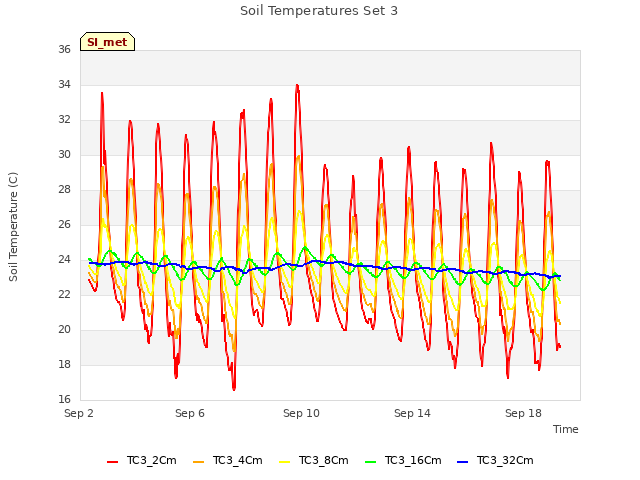The image size is (640, 480).
Task: Click the 22 y-axis tick label
Action: [x=64, y=294]
